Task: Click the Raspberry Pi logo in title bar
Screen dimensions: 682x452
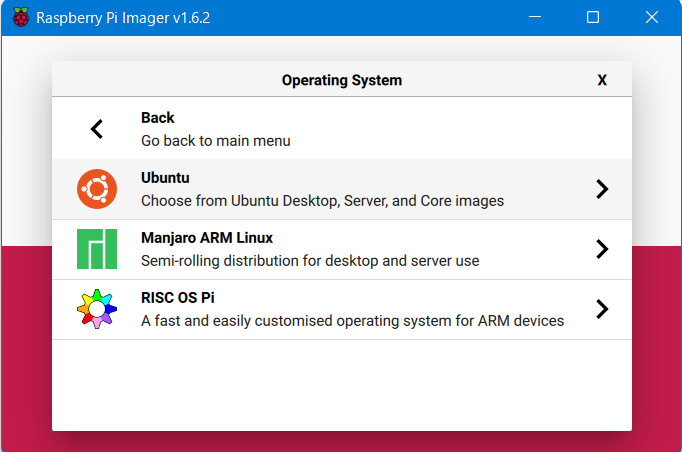Action: point(20,17)
